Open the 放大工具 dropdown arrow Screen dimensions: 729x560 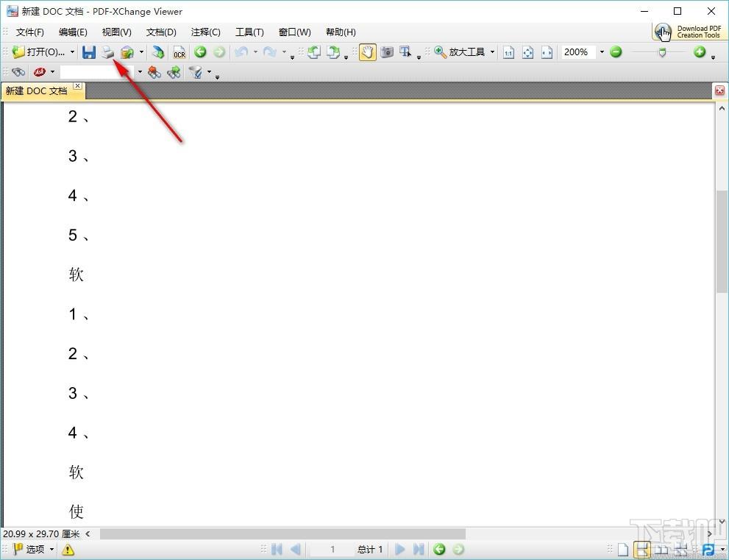pyautogui.click(x=492, y=52)
